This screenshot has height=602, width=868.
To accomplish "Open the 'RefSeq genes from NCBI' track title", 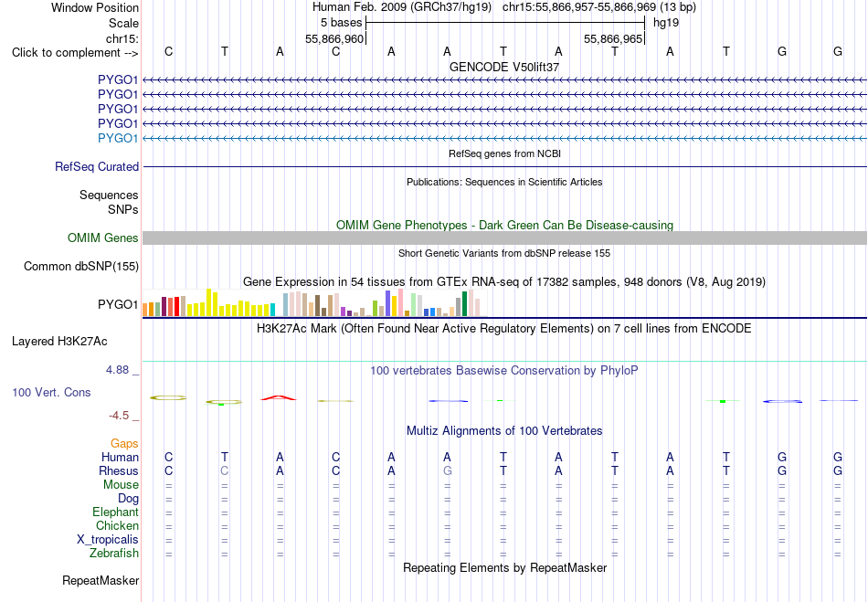I will click(504, 153).
